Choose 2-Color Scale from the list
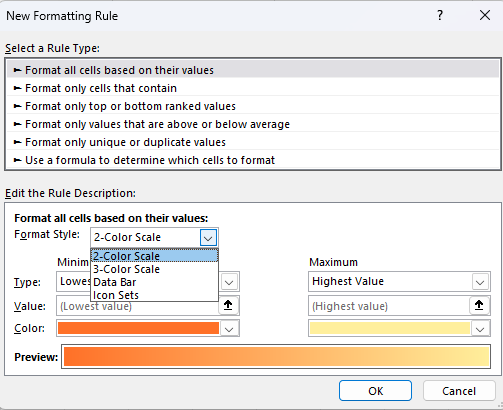Viewport: 503px width, 410px height. 155,256
